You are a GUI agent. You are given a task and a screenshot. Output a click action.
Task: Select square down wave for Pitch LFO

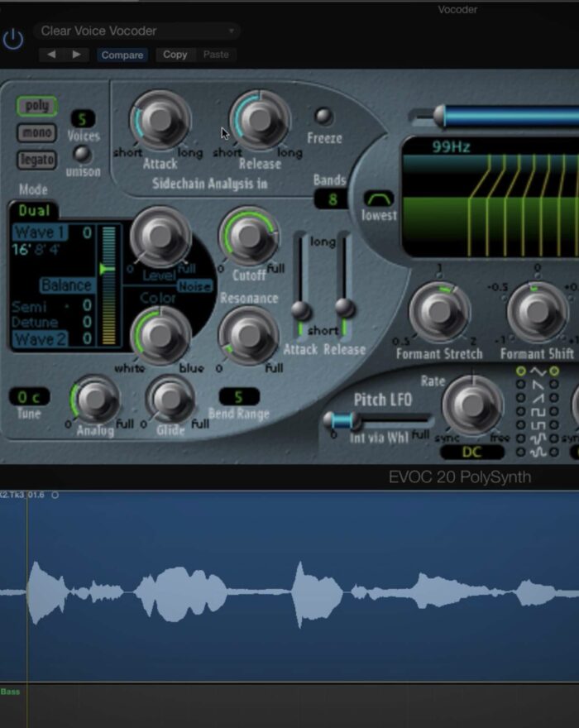click(521, 425)
